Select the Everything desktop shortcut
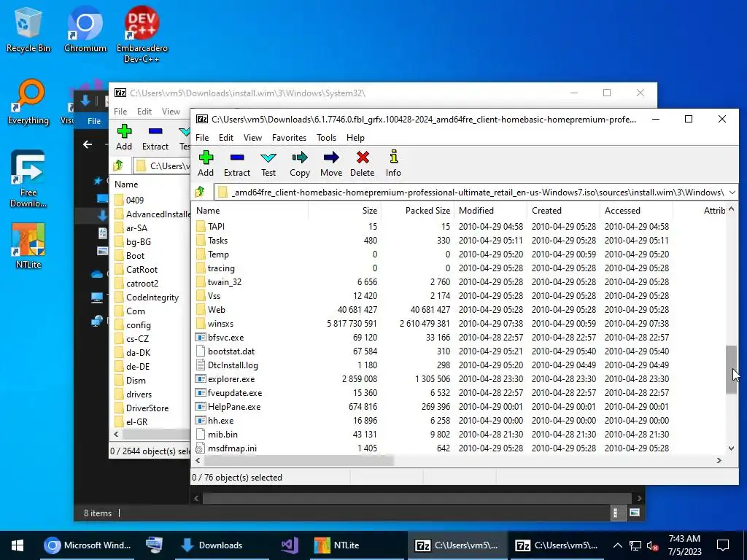This screenshot has height=560, width=747. 28,102
